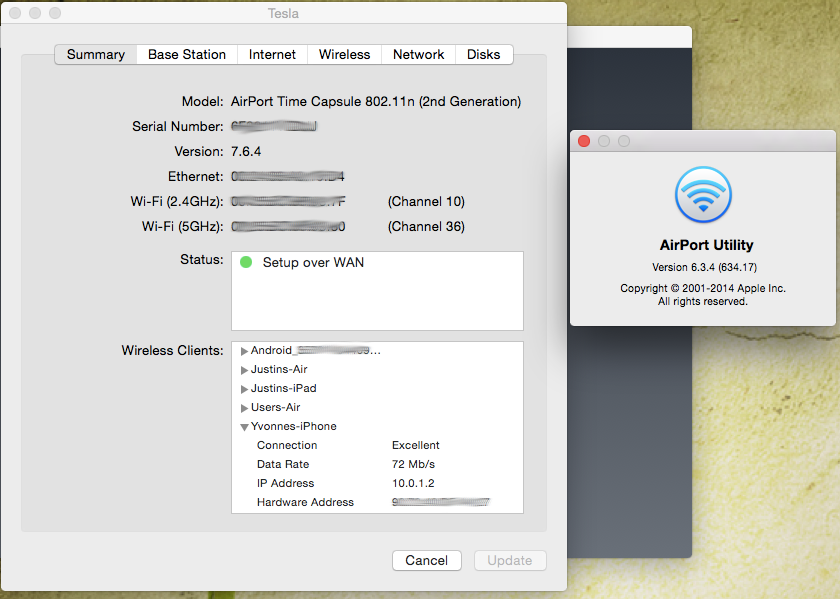Expand the Users-Air client details
Image resolution: width=840 pixels, height=599 pixels.
tap(244, 408)
